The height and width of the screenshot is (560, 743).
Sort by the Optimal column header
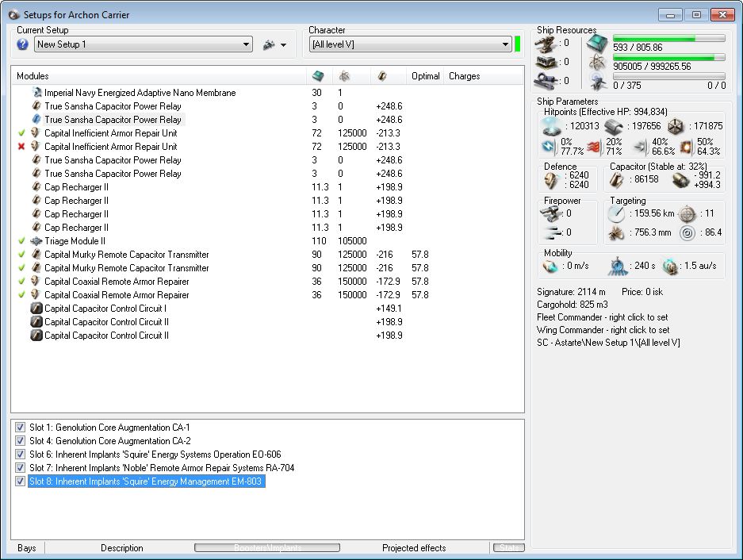click(x=425, y=76)
